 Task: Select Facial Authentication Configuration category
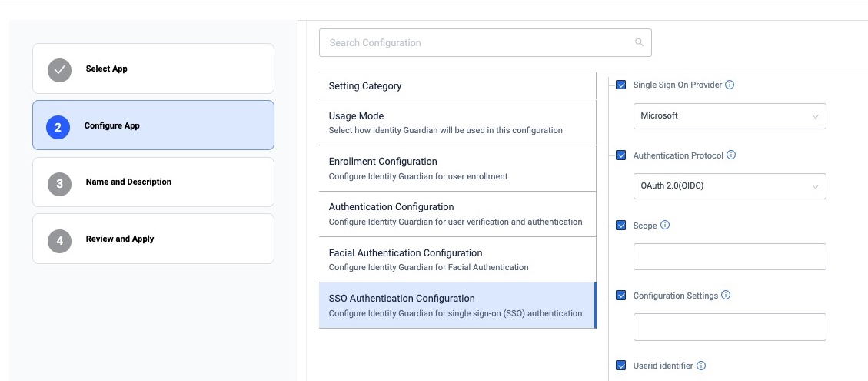[457, 259]
